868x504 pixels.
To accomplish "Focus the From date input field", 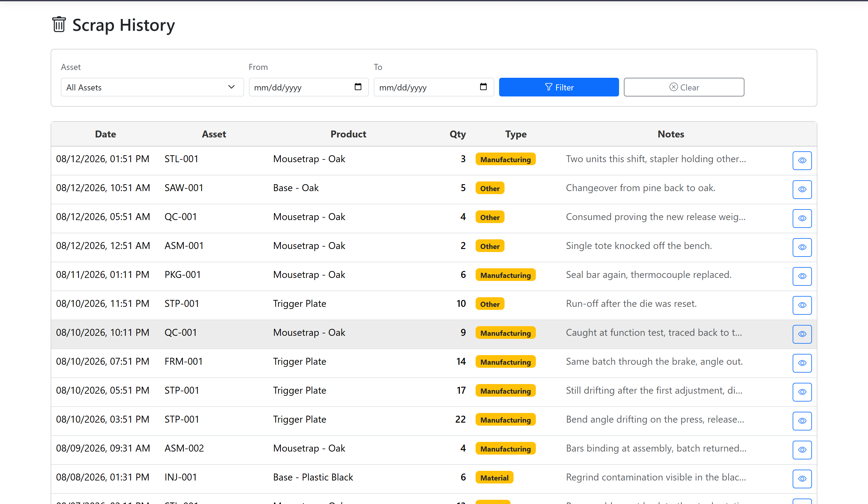I will 309,87.
